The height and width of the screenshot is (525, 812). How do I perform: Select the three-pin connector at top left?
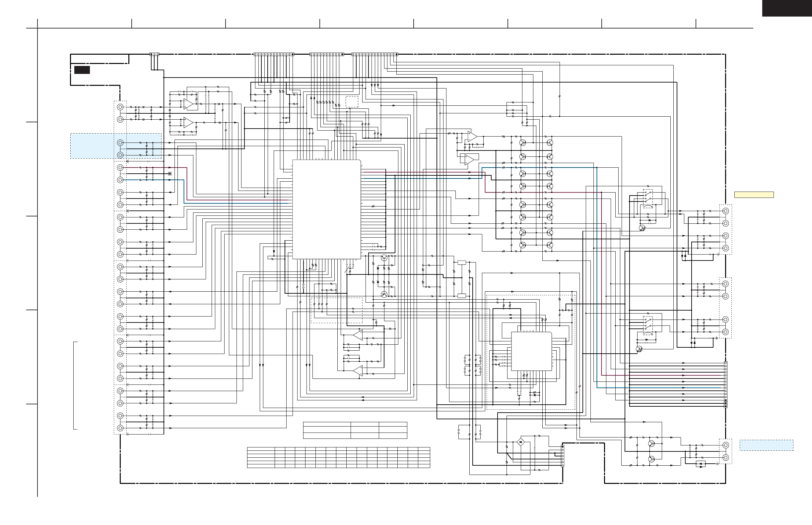click(154, 54)
